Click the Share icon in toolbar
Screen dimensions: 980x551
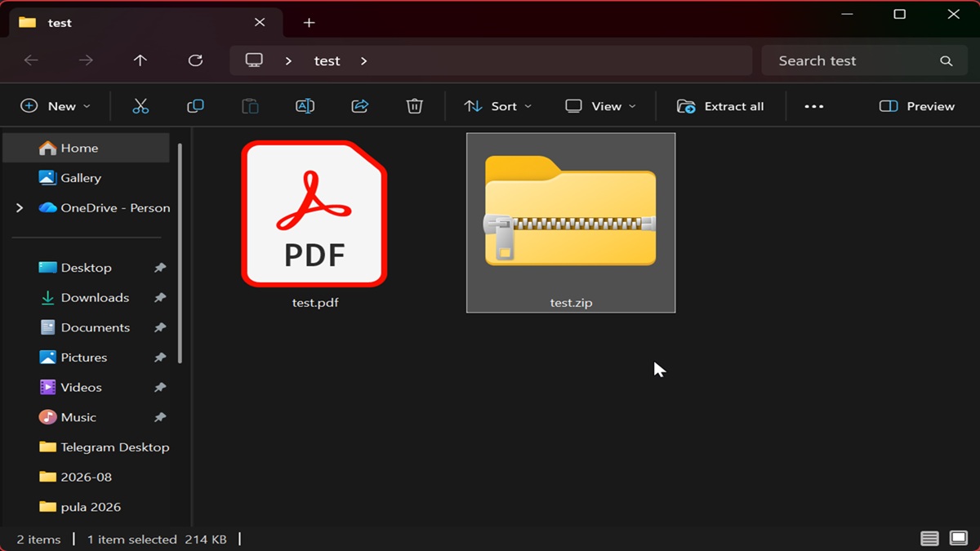click(x=360, y=106)
